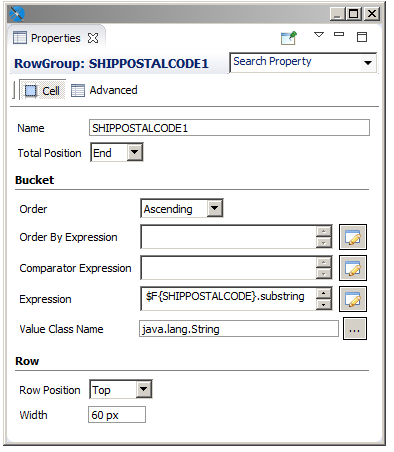Image resolution: width=394 pixels, height=452 pixels.
Task: Click the Properties view table icon
Action: point(20,38)
